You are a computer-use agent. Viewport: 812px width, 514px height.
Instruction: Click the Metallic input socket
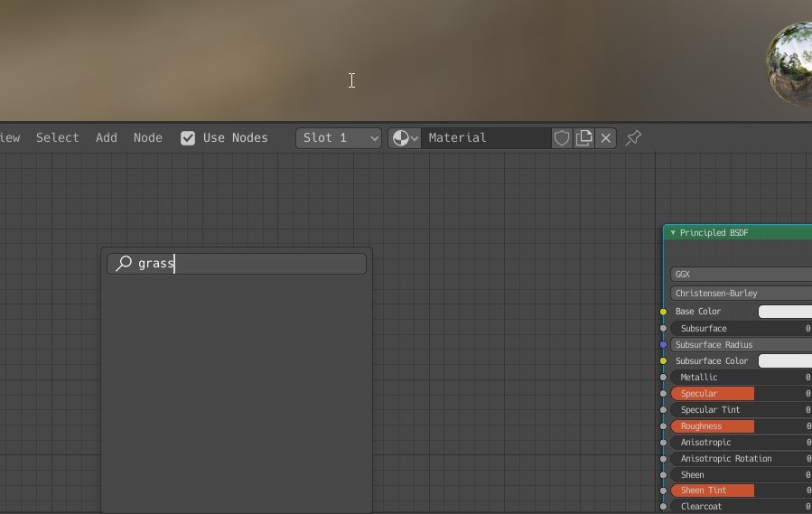pos(663,378)
